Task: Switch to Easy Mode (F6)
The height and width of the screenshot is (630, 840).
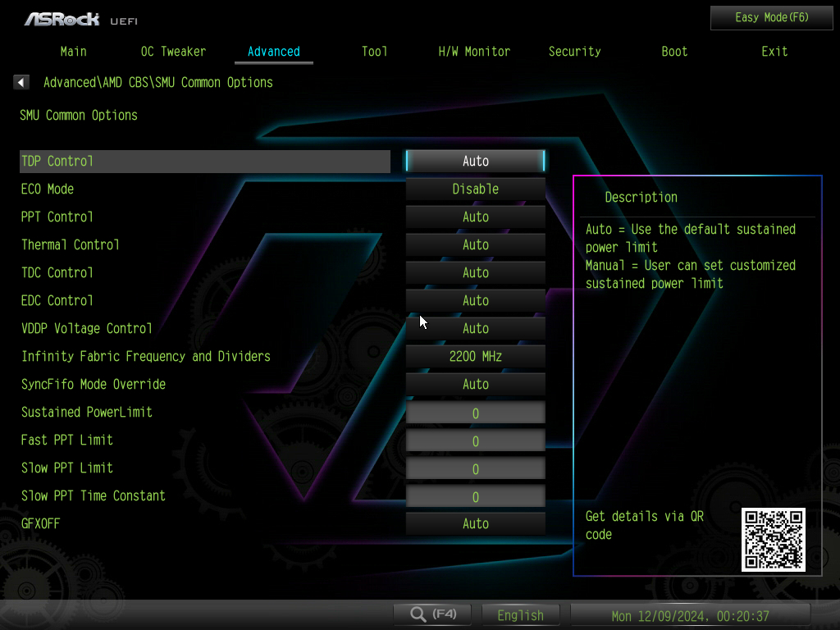Action: point(771,18)
